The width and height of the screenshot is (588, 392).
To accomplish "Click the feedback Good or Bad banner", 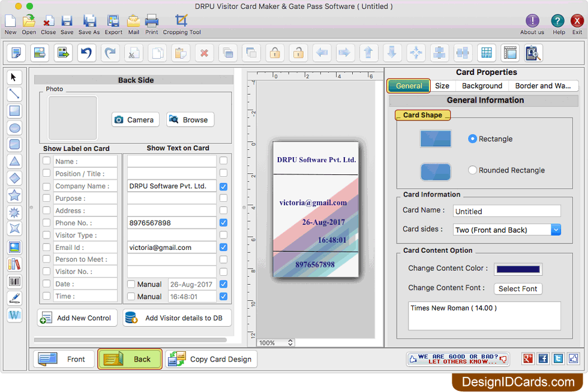I will pyautogui.click(x=458, y=359).
